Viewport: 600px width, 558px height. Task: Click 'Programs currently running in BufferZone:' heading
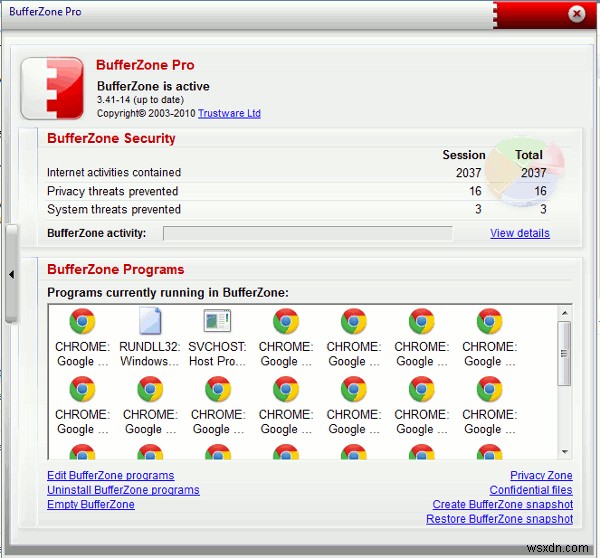coord(168,293)
